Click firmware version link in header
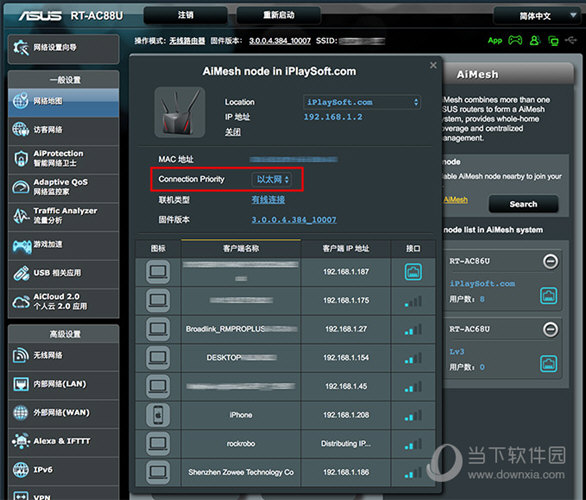 tap(280, 41)
